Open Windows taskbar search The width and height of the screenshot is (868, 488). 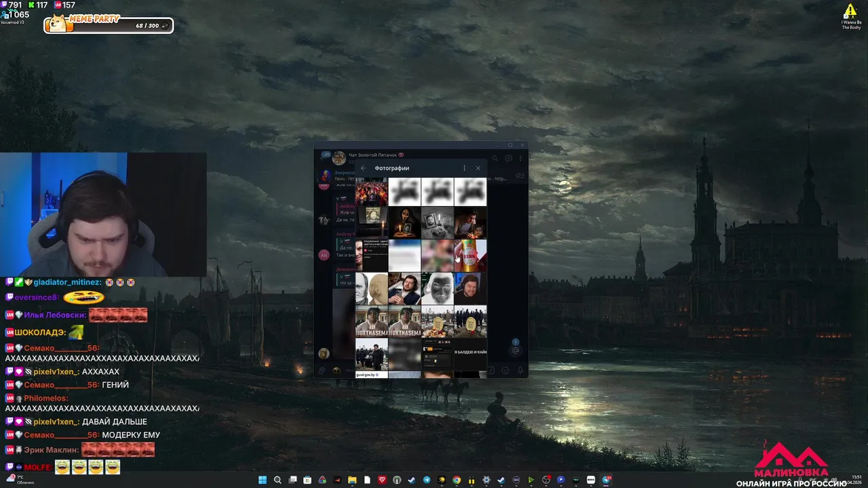[x=277, y=480]
